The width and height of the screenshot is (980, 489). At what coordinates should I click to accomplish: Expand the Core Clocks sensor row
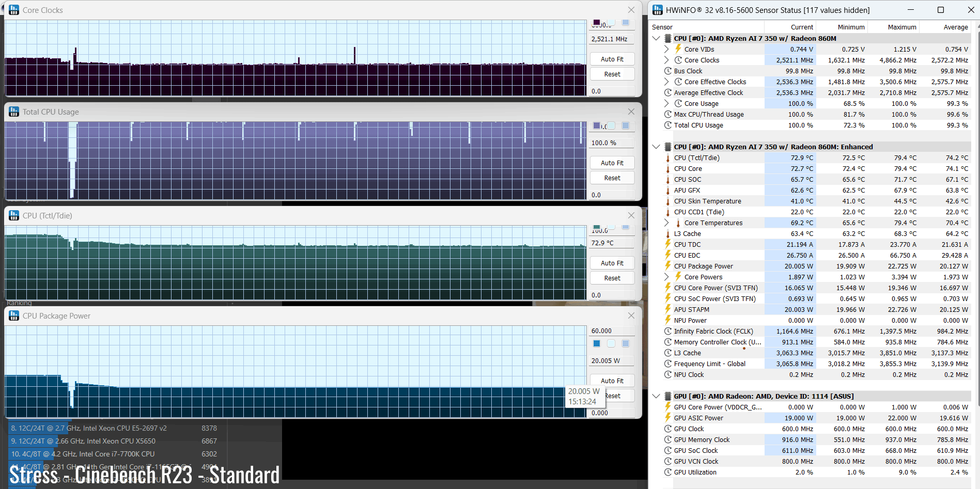click(x=666, y=60)
